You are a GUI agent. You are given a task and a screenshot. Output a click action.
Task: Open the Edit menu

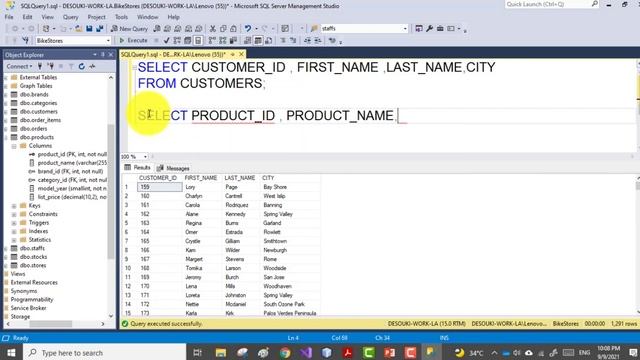coord(27,17)
